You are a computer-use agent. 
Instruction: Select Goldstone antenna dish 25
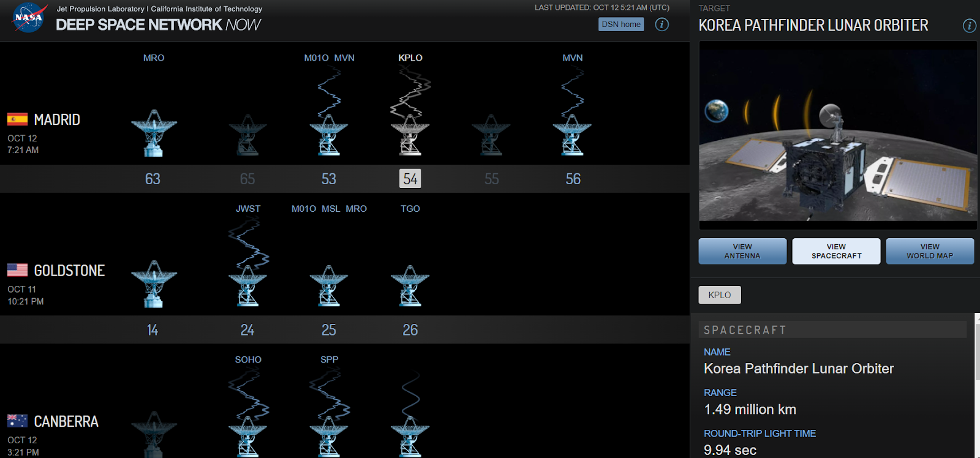point(329,286)
